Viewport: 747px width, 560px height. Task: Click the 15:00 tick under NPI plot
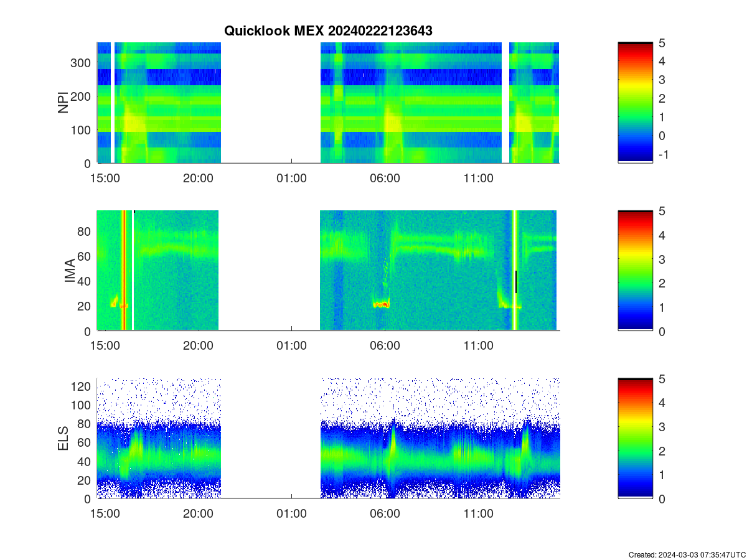105,178
